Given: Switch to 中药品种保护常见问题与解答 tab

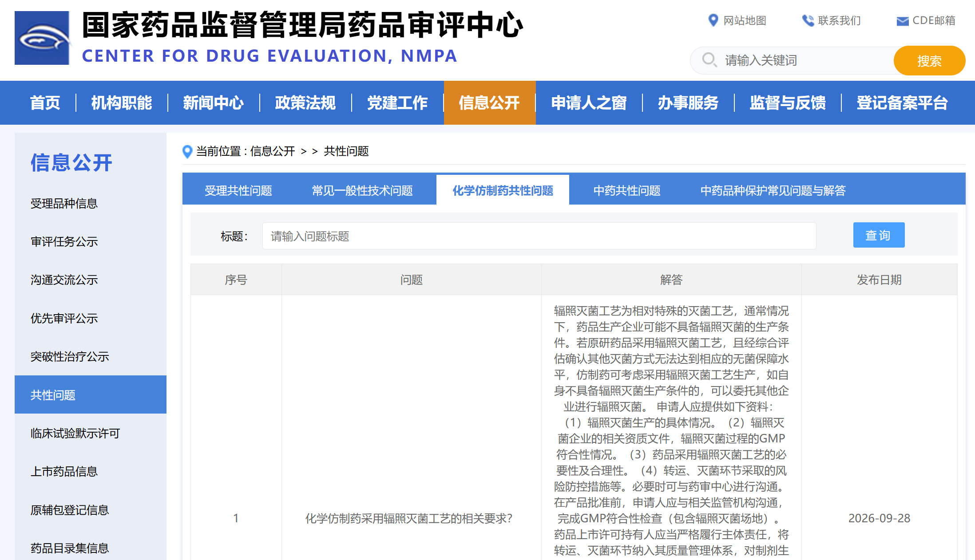Looking at the screenshot, I should (x=773, y=190).
